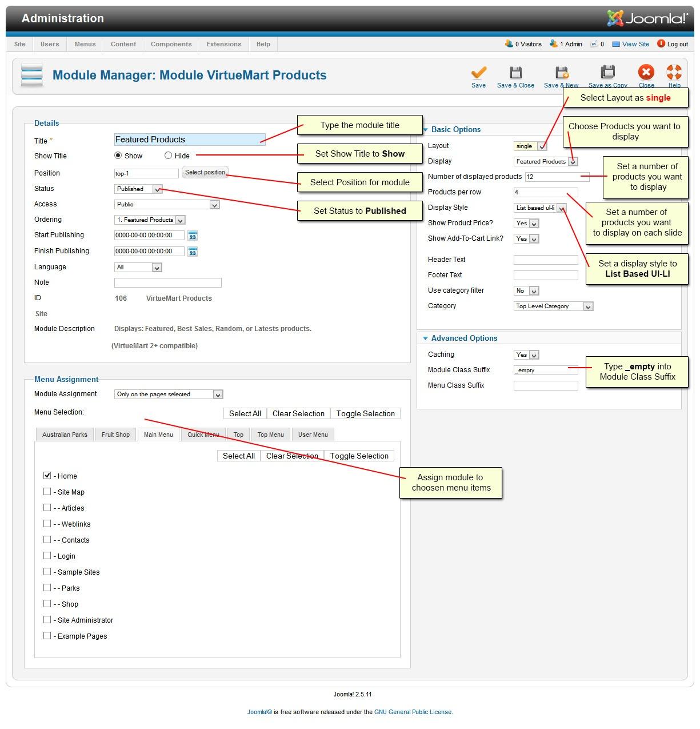Screen dimensions: 700x729
Task: Click the Title input field
Action: click(x=190, y=139)
